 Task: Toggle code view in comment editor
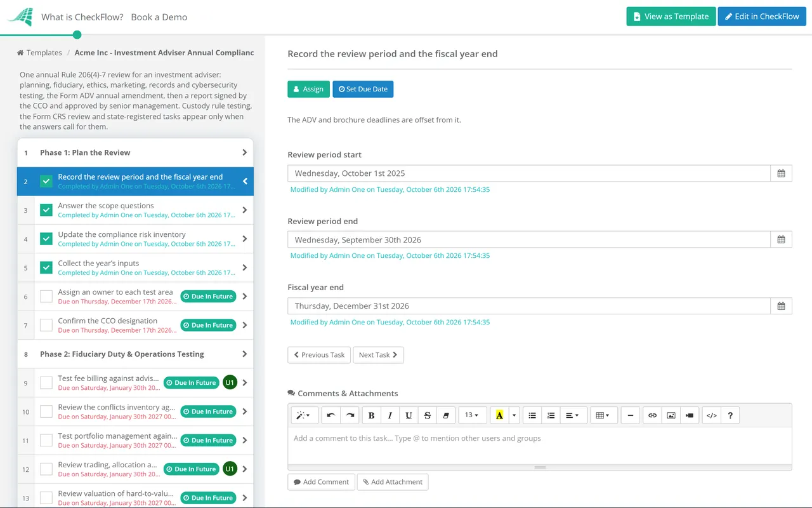click(x=712, y=415)
